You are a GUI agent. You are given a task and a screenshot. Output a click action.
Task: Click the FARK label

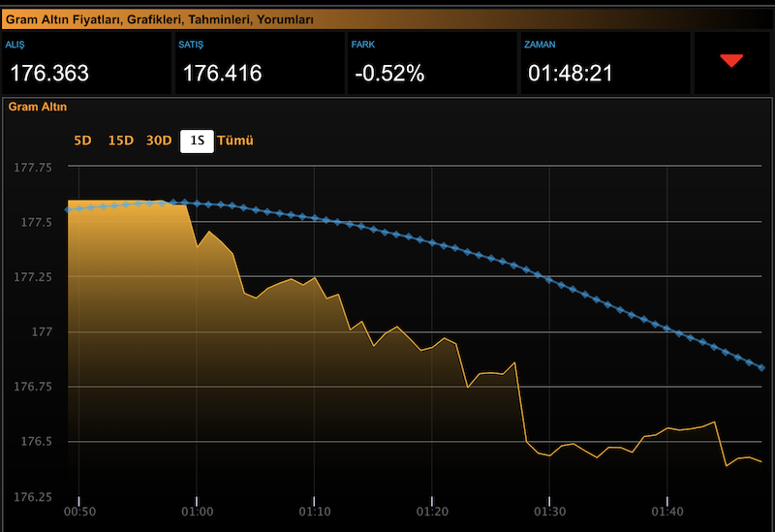[x=362, y=45]
